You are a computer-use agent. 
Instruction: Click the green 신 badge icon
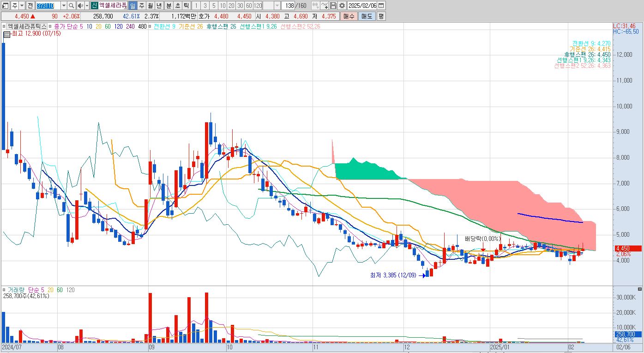point(94,6)
